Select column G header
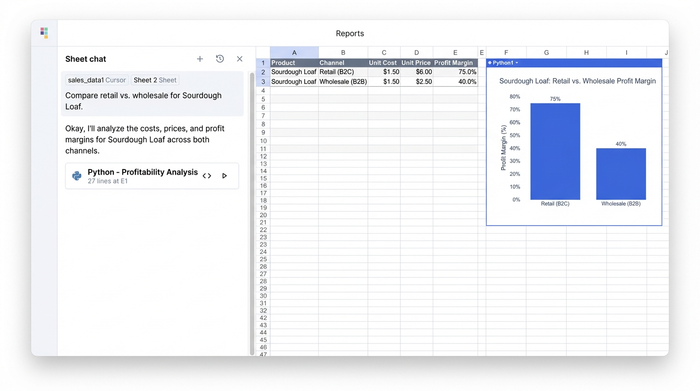 [x=546, y=53]
